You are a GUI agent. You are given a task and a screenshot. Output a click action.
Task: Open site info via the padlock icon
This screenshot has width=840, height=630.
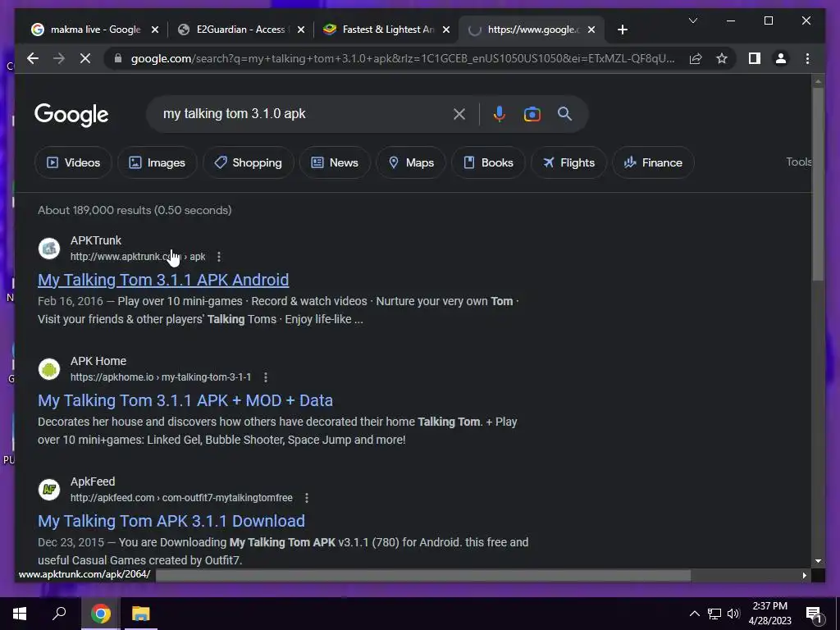click(x=118, y=58)
